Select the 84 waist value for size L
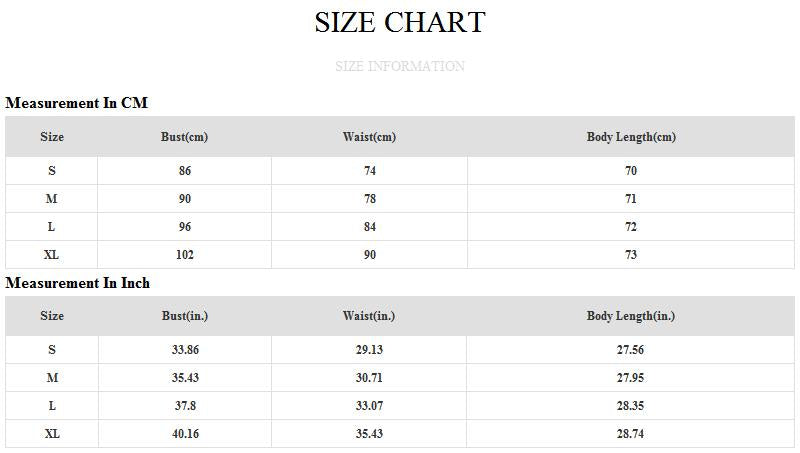Image resolution: width=800 pixels, height=453 pixels. (369, 227)
